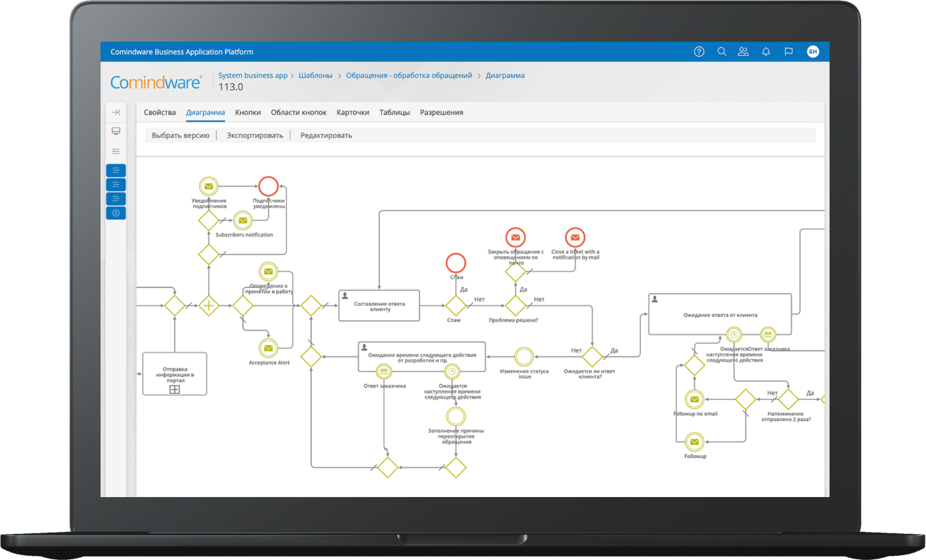This screenshot has height=560, width=926.
Task: Open the БН user avatar menu
Action: click(812, 51)
